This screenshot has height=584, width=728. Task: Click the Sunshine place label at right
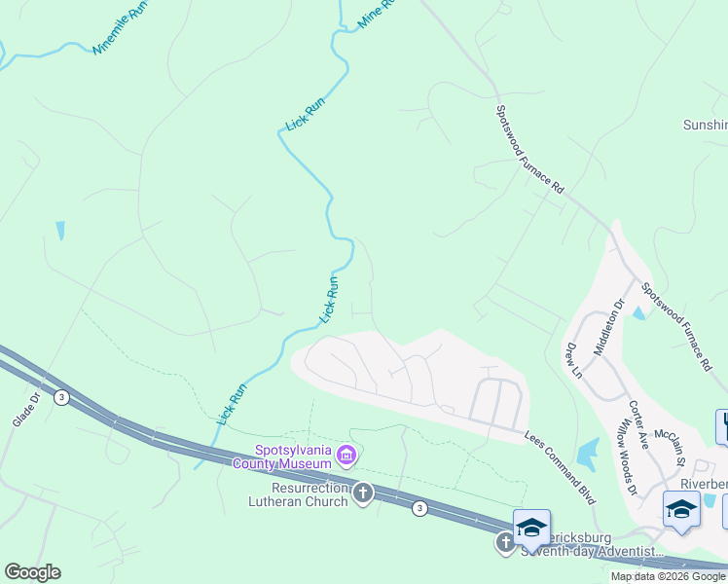706,125
